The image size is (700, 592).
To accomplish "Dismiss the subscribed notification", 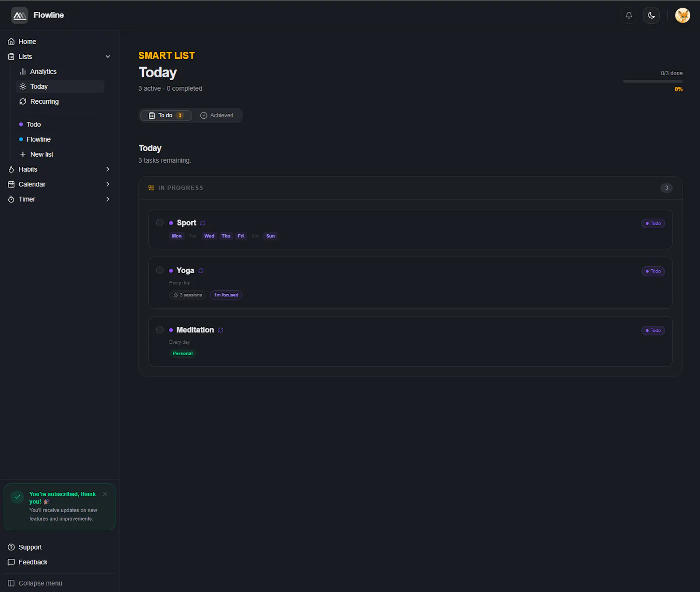I will pos(105,494).
